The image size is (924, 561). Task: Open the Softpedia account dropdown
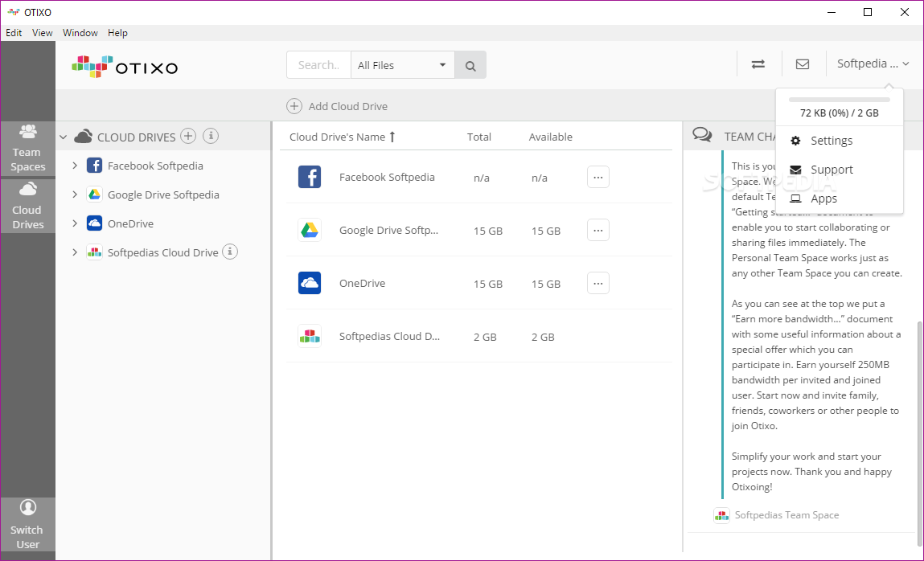tap(873, 63)
